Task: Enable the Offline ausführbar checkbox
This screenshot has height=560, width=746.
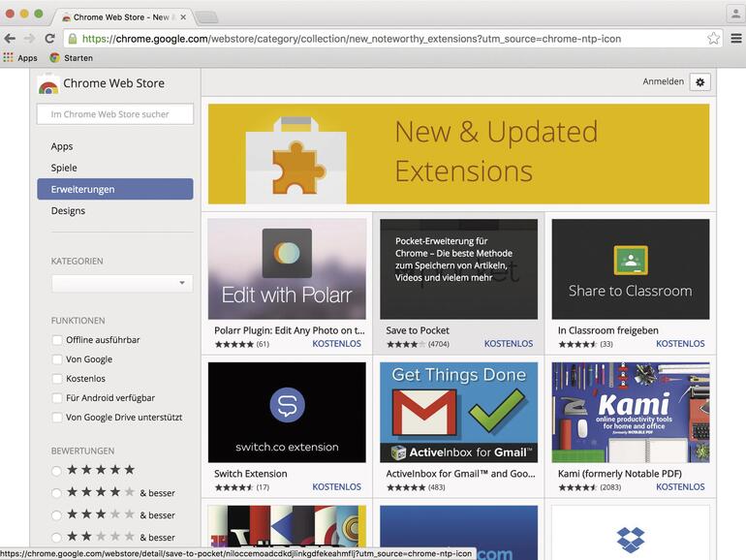Action: (57, 340)
